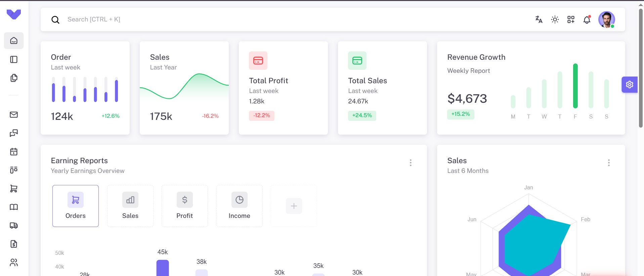Open the eCommerce cart sidebar icon
The width and height of the screenshot is (644, 276).
[x=14, y=189]
